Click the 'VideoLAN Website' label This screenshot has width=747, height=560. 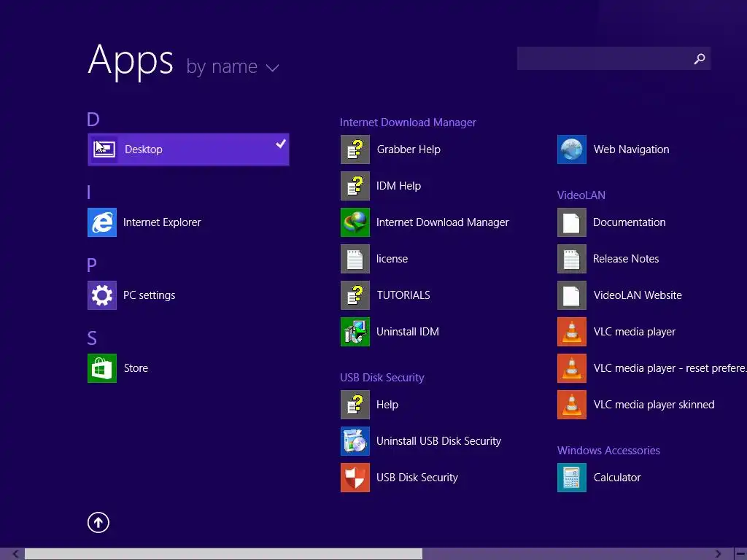pyautogui.click(x=638, y=295)
